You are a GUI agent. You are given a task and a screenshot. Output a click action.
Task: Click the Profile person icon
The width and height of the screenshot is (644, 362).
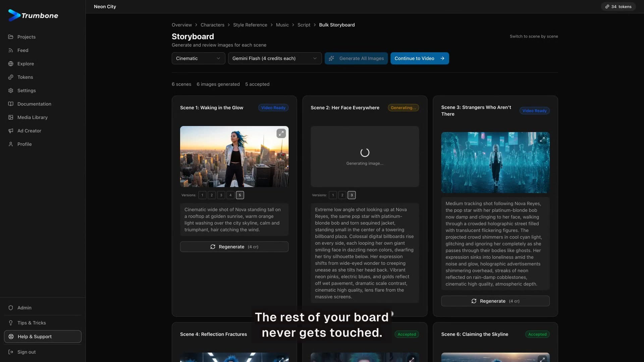(x=11, y=144)
